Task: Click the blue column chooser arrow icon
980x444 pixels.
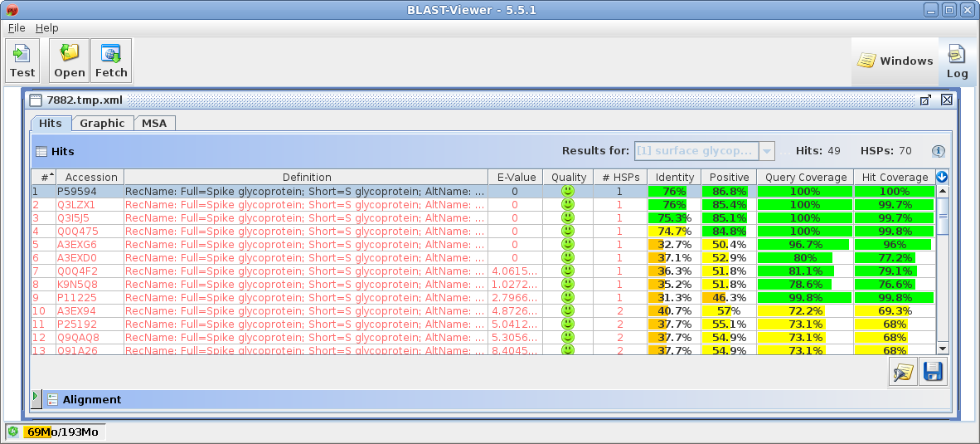Action: pos(942,177)
